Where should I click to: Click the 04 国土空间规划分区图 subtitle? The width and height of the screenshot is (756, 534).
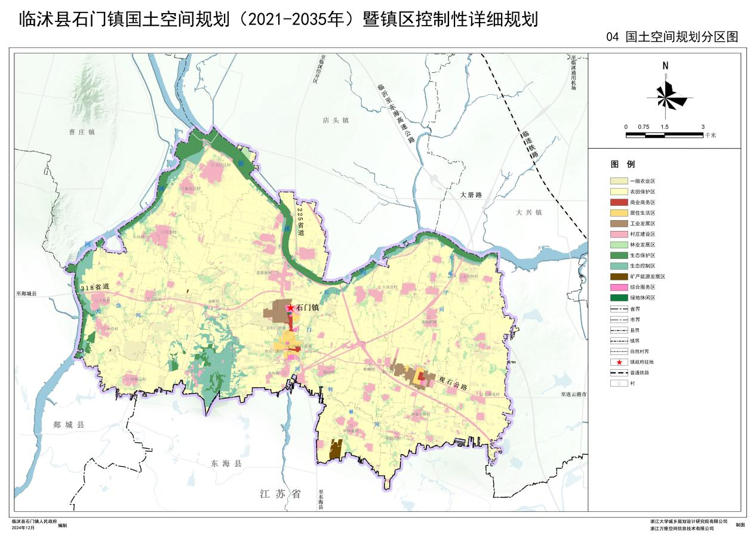(672, 37)
